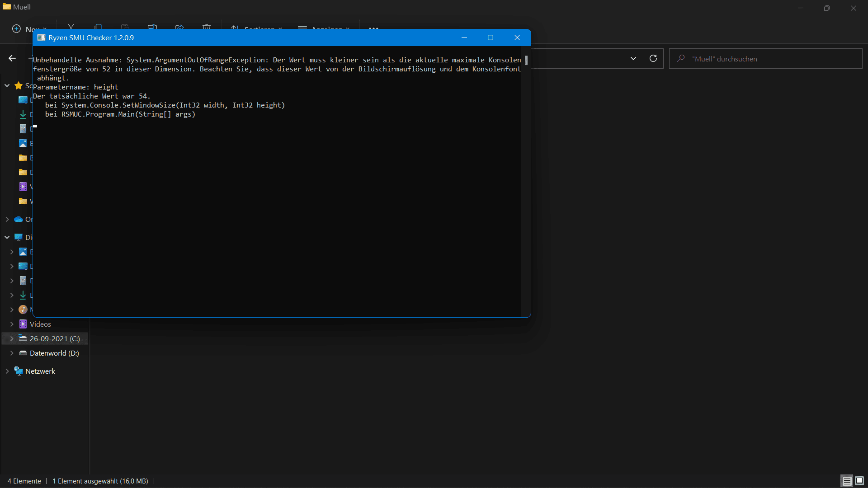The width and height of the screenshot is (868, 488).
Task: Switch to details list view icon
Action: (847, 481)
